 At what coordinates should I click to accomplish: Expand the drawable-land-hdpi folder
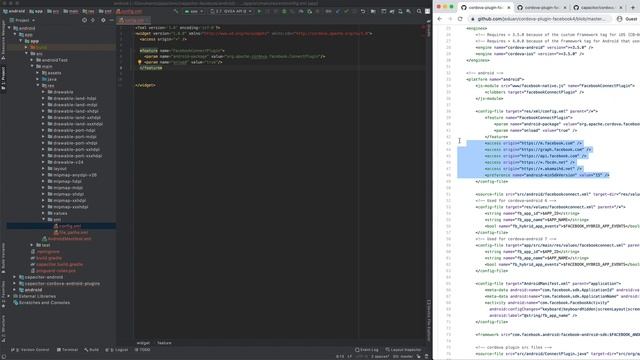pyautogui.click(x=43, y=98)
